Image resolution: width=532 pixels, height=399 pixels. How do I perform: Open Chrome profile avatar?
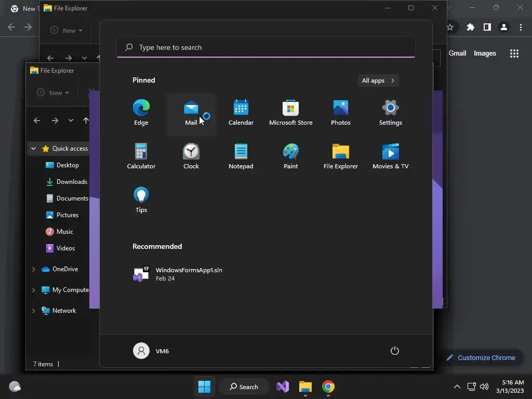pos(504,27)
